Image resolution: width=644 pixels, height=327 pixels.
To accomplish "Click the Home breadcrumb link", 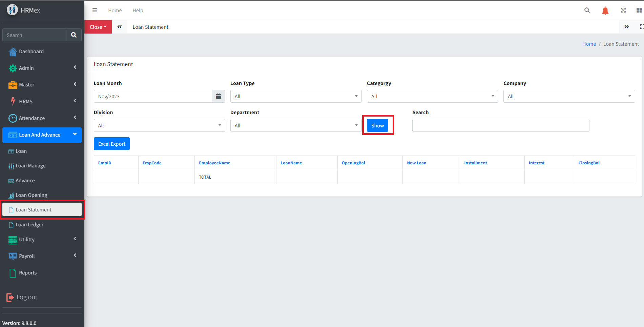I will (589, 44).
